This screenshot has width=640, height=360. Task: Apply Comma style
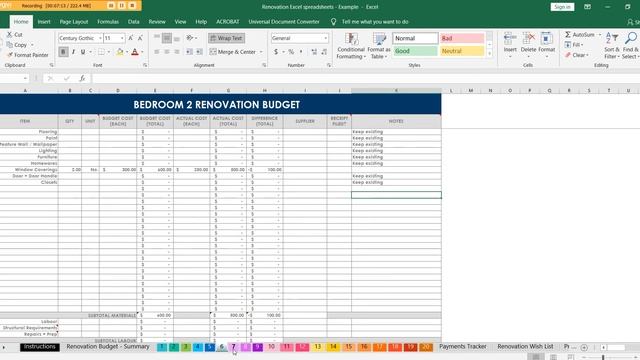(301, 52)
